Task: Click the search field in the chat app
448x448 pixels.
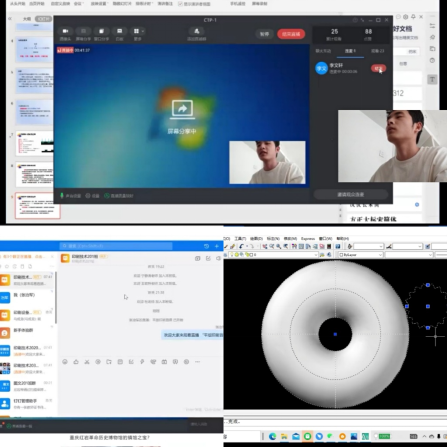Action: pyautogui.click(x=116, y=246)
